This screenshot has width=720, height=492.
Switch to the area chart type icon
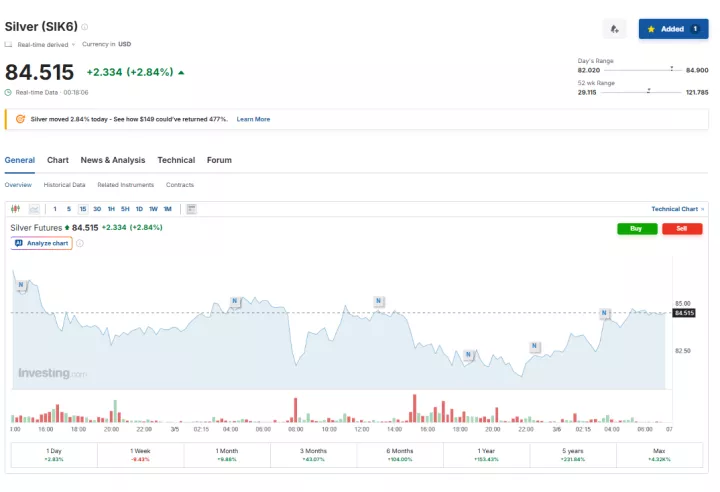[x=34, y=209]
